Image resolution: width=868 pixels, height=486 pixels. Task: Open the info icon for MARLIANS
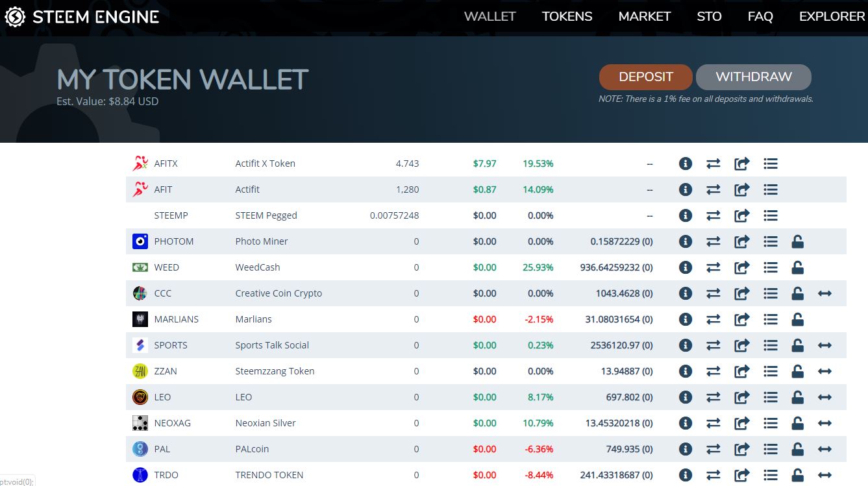(685, 319)
